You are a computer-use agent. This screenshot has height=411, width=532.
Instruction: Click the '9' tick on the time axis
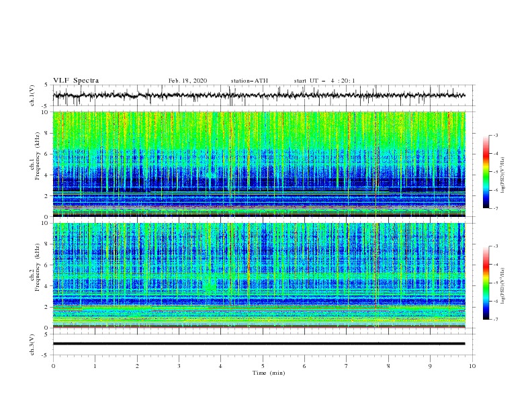(x=430, y=366)
